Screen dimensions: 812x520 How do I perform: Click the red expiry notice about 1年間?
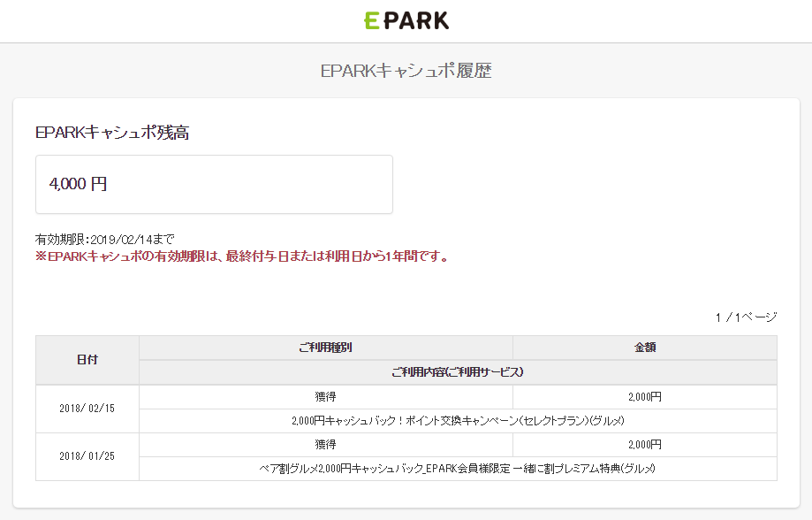click(242, 256)
